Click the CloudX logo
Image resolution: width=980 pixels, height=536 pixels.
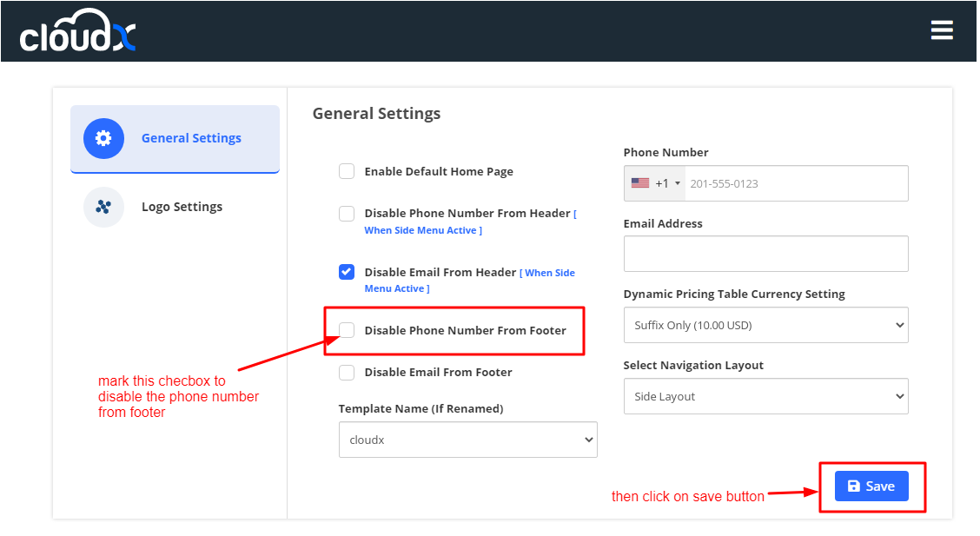point(77,31)
